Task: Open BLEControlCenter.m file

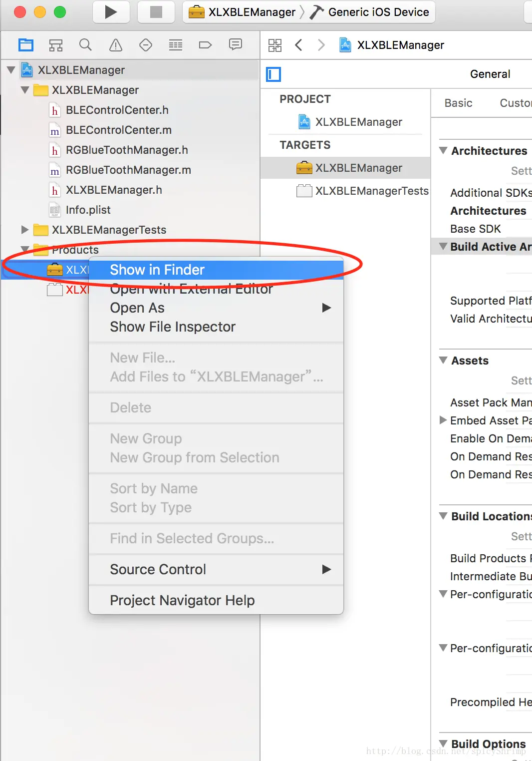Action: pos(118,130)
